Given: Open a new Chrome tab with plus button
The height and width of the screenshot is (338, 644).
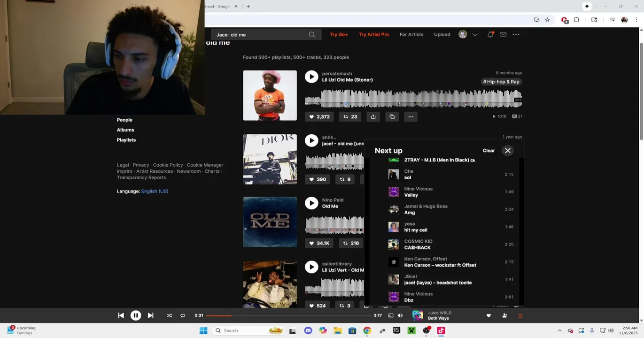Looking at the screenshot, I should (248, 6).
